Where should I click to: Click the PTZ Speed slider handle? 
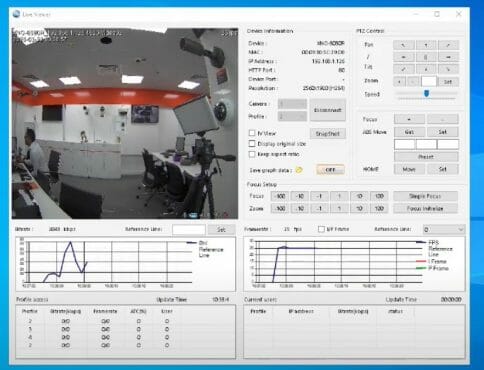pyautogui.click(x=426, y=93)
